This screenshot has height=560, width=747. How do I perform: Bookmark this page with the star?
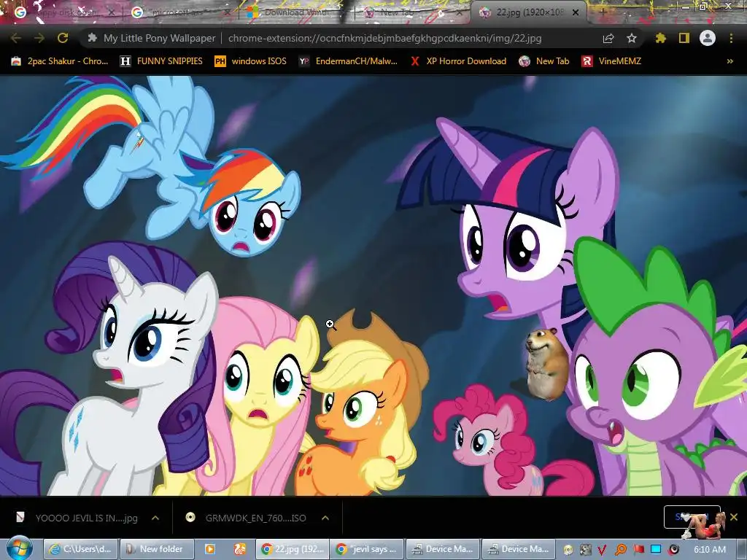pyautogui.click(x=631, y=38)
